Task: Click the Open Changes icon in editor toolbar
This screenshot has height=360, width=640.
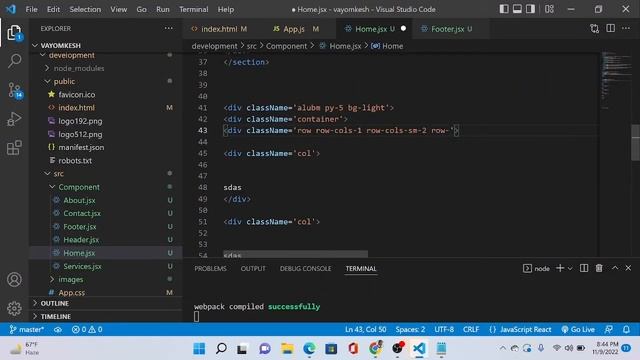Action: pyautogui.click(x=594, y=29)
